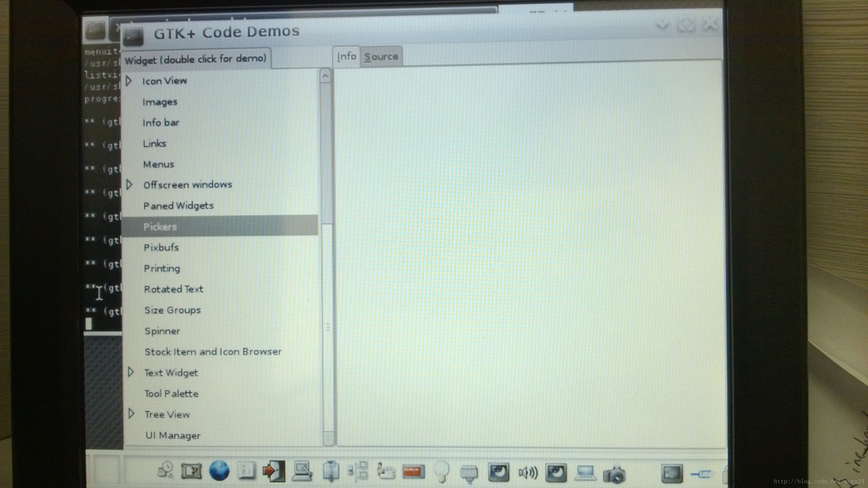Screen dimensions: 868x488
Task: Select the highlighted Pickers row
Action: [220, 225]
